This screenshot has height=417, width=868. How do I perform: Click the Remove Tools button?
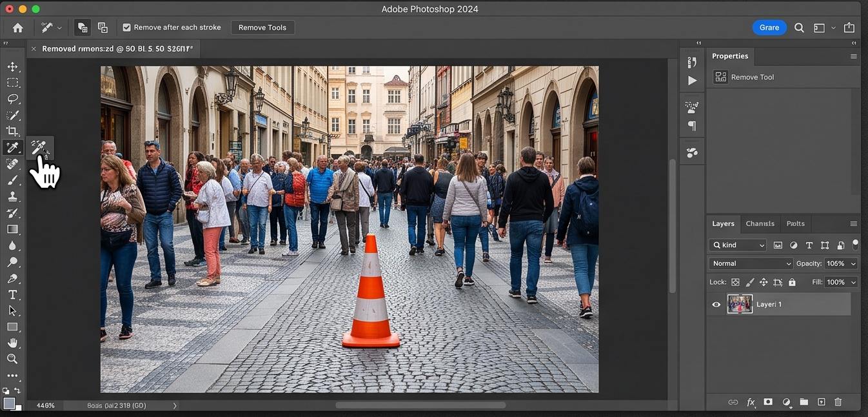tap(262, 28)
